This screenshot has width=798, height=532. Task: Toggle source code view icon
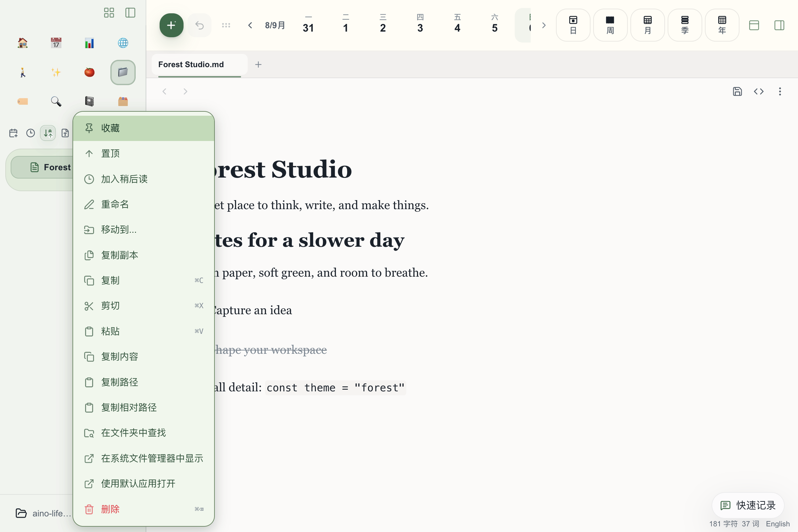pyautogui.click(x=759, y=91)
